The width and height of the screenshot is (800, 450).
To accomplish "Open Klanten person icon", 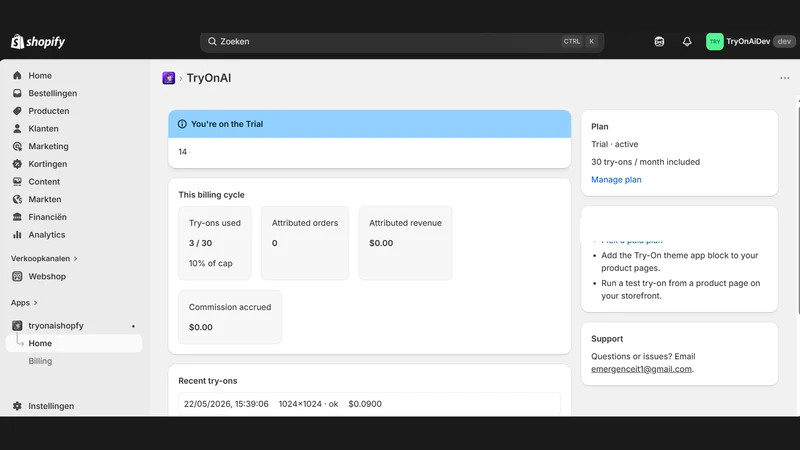I will [x=17, y=129].
